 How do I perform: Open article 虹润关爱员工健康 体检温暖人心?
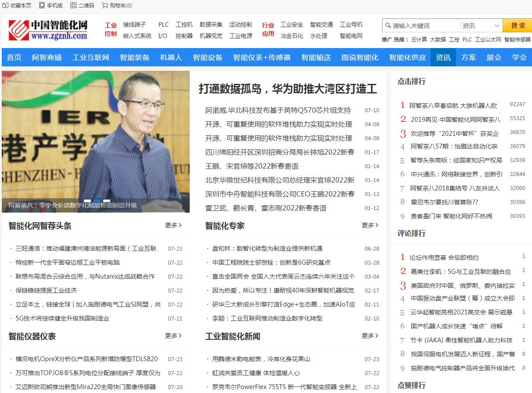click(256, 373)
